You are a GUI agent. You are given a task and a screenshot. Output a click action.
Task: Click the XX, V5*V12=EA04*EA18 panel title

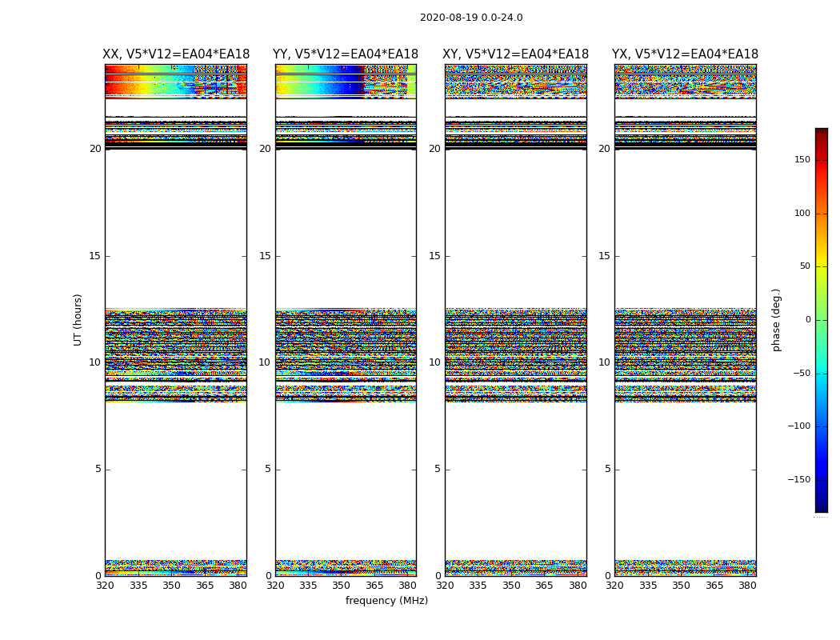[x=176, y=54]
